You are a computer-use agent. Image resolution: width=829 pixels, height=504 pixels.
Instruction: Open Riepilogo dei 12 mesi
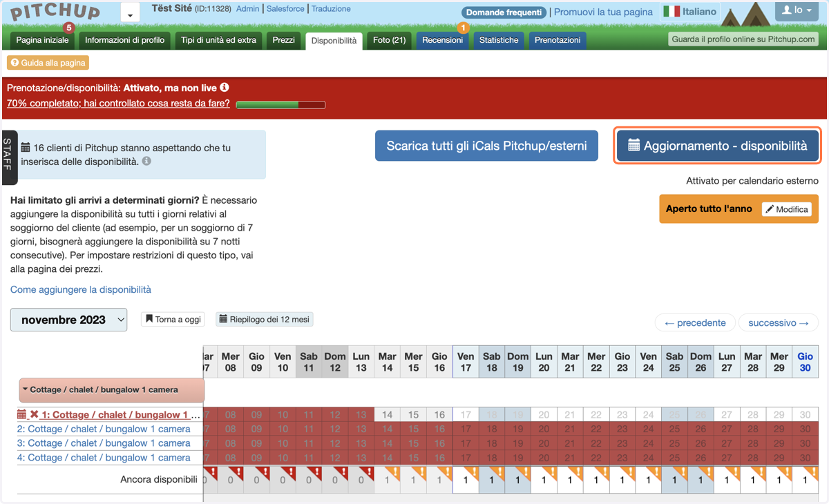click(265, 319)
